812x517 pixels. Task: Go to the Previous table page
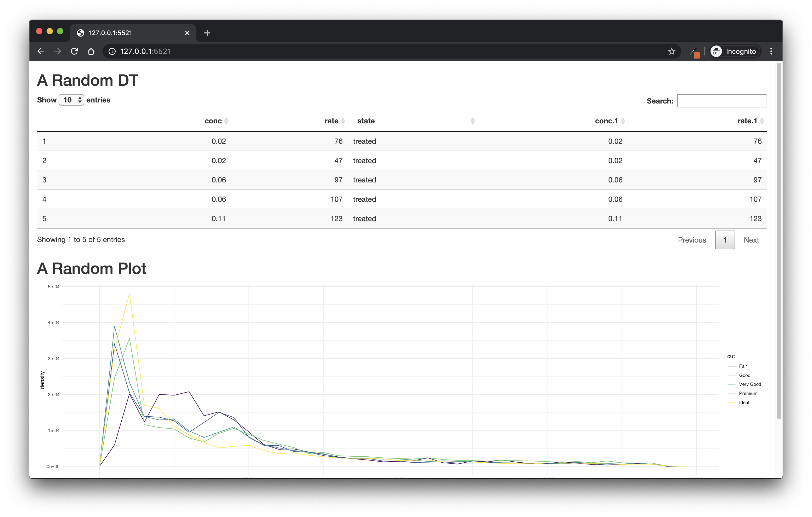click(692, 240)
